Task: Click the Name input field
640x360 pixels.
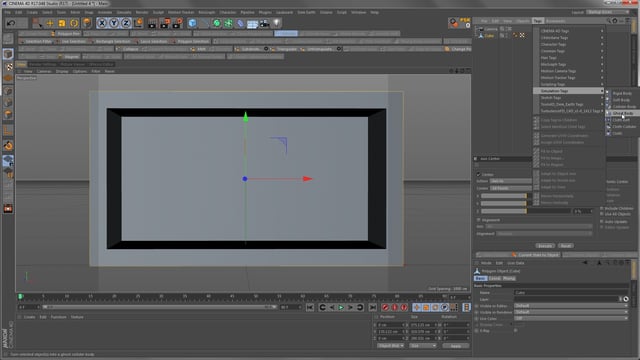Action: pyautogui.click(x=571, y=293)
